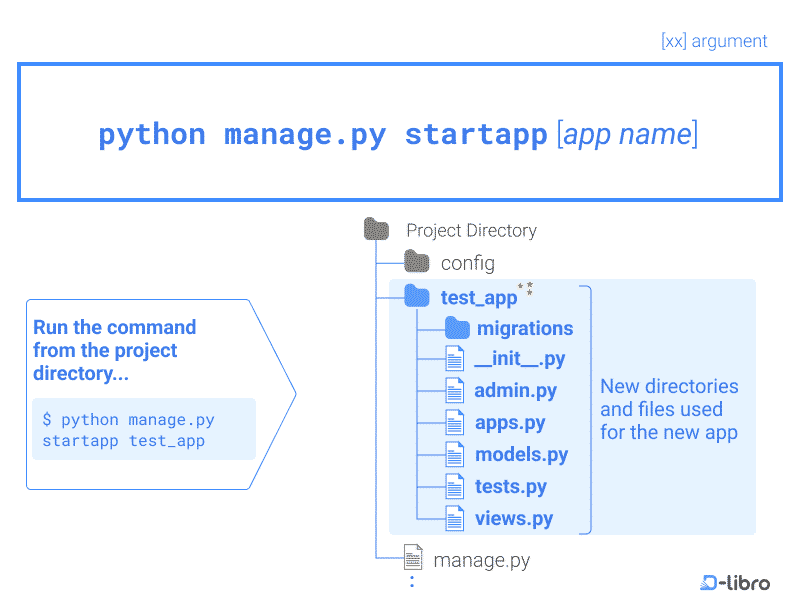Open the test_app blue folder icon
This screenshot has height=600, width=800.
click(417, 296)
